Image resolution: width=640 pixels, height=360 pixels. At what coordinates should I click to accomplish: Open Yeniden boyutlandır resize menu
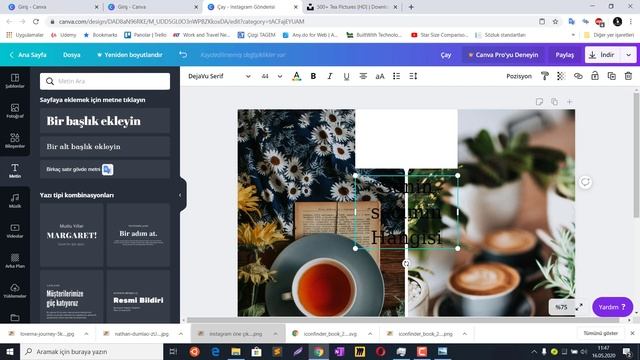pyautogui.click(x=130, y=55)
